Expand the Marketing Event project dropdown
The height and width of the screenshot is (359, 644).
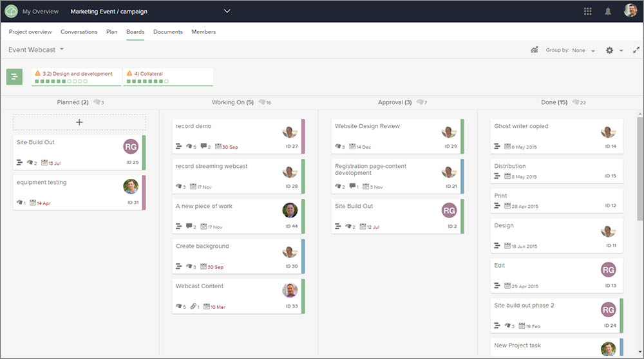click(x=227, y=11)
